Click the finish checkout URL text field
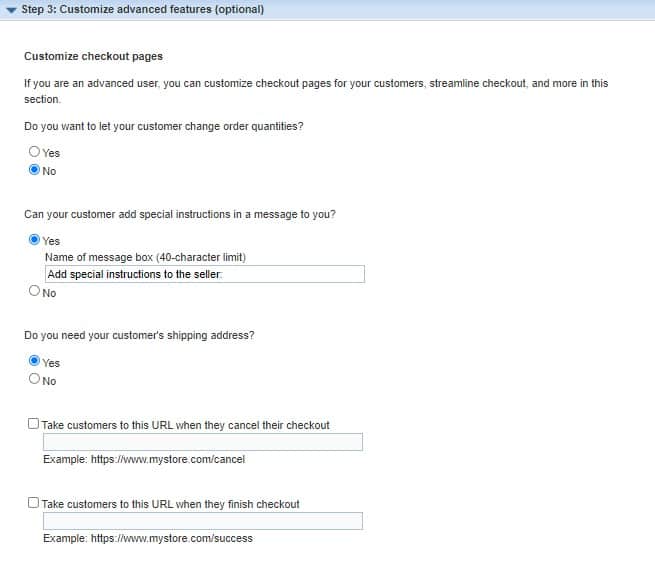The image size is (655, 561). (203, 521)
